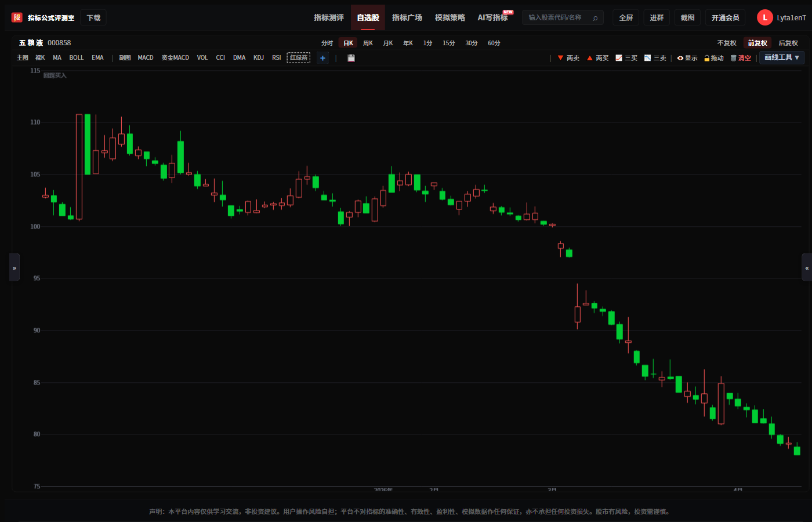The image size is (812, 522).
Task: Toggle the KDJ sub-chart indicator
Action: pyautogui.click(x=259, y=57)
